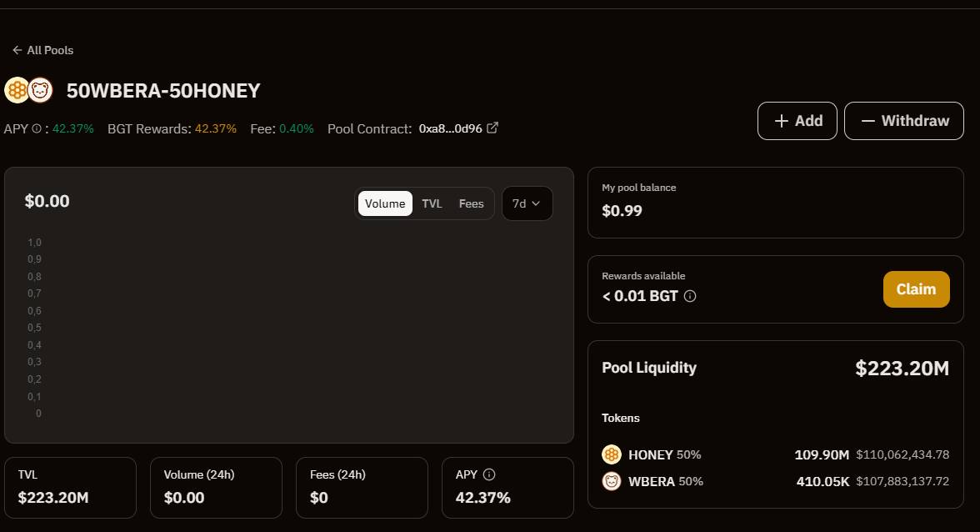Click the Volume (24h) stat card
This screenshot has width=980, height=532.
coord(216,488)
